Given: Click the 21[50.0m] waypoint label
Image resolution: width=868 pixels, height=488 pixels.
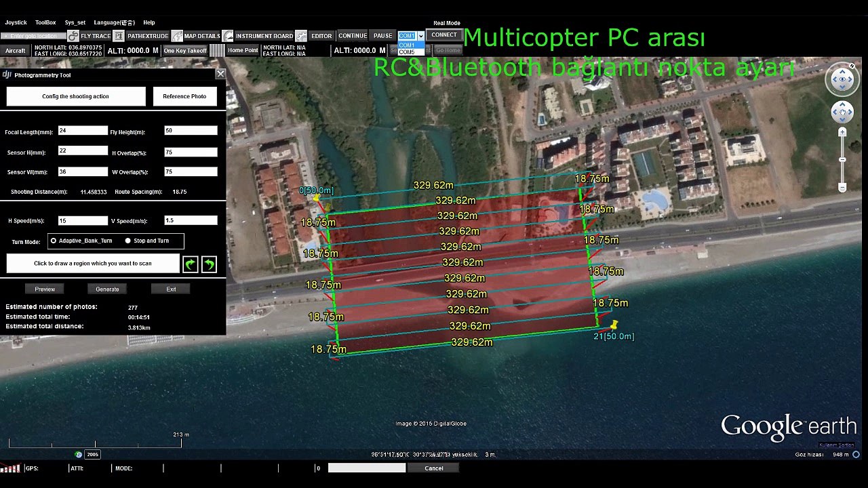Looking at the screenshot, I should point(614,336).
